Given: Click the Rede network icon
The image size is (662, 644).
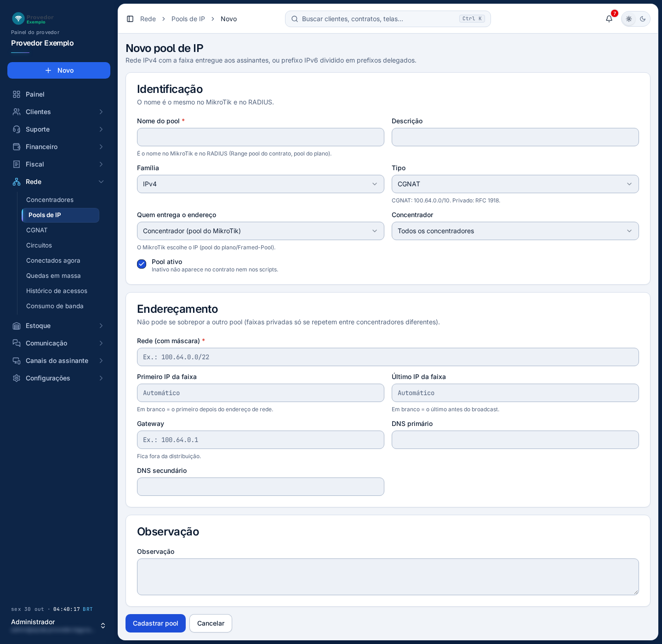Looking at the screenshot, I should [17, 182].
